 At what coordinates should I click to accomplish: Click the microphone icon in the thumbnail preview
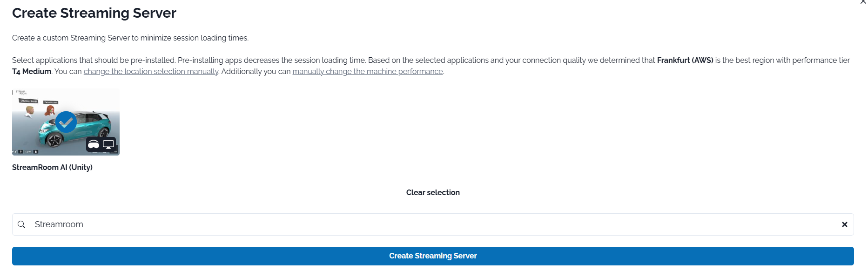pos(21,152)
